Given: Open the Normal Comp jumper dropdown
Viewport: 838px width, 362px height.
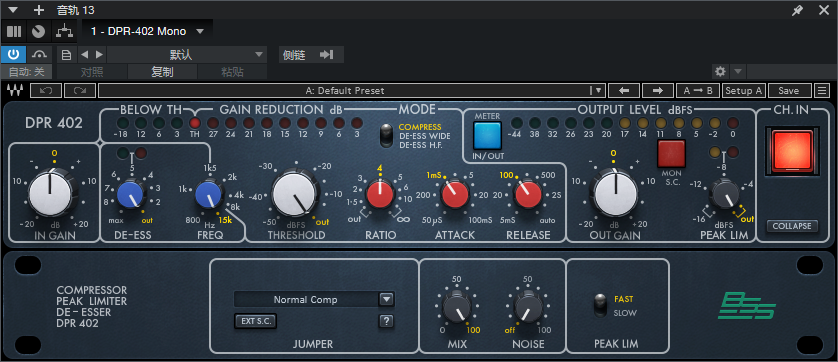Looking at the screenshot, I should [x=314, y=299].
